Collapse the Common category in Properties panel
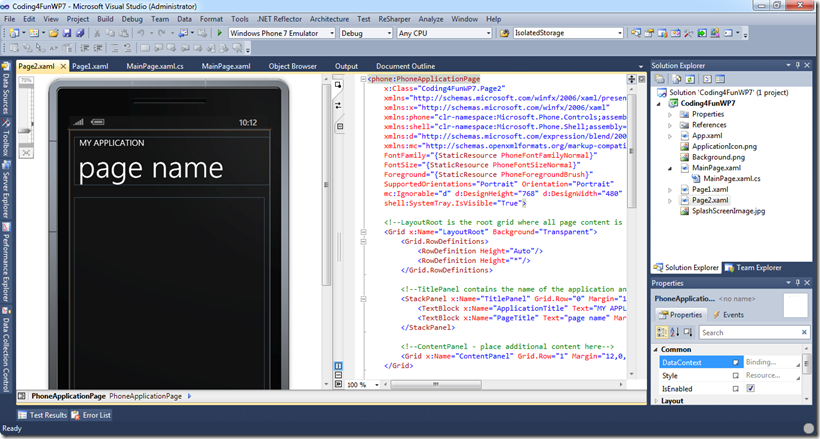Image resolution: width=820 pixels, height=439 pixels. tap(656, 349)
